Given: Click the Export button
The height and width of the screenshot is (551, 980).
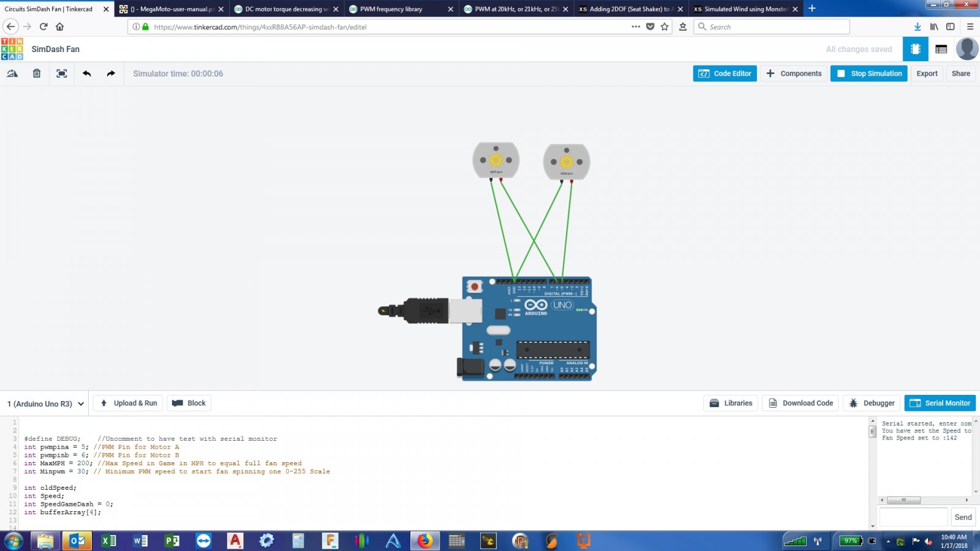Looking at the screenshot, I should click(927, 73).
